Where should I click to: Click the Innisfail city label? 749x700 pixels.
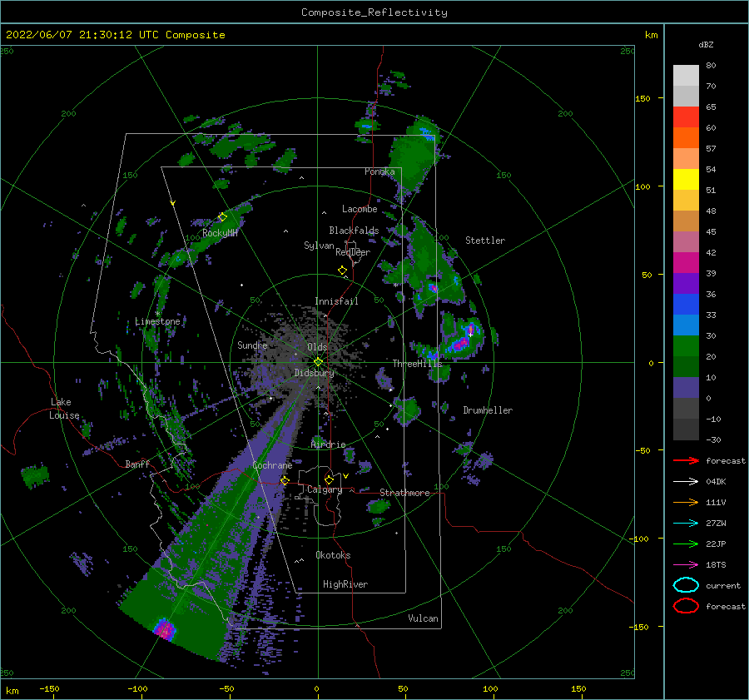(336, 301)
